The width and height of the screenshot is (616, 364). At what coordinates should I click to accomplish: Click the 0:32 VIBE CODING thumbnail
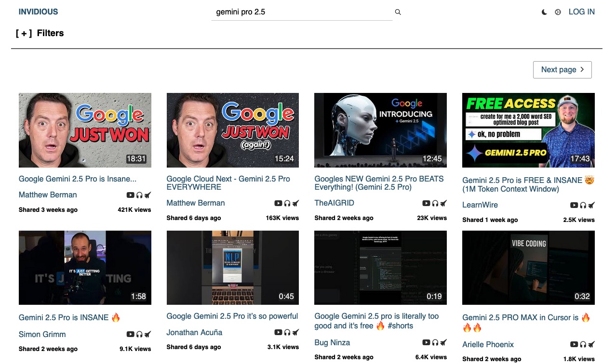pyautogui.click(x=528, y=268)
